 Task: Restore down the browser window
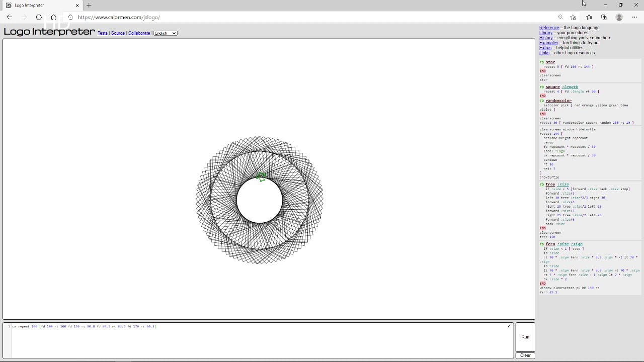(621, 5)
